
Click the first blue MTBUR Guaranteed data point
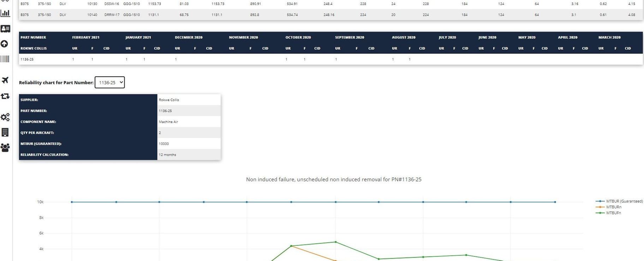click(72, 202)
